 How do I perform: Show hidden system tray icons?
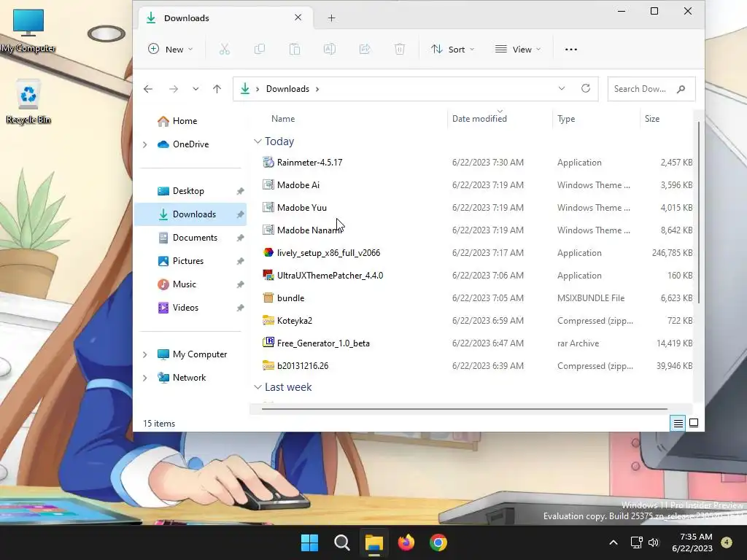pos(614,542)
